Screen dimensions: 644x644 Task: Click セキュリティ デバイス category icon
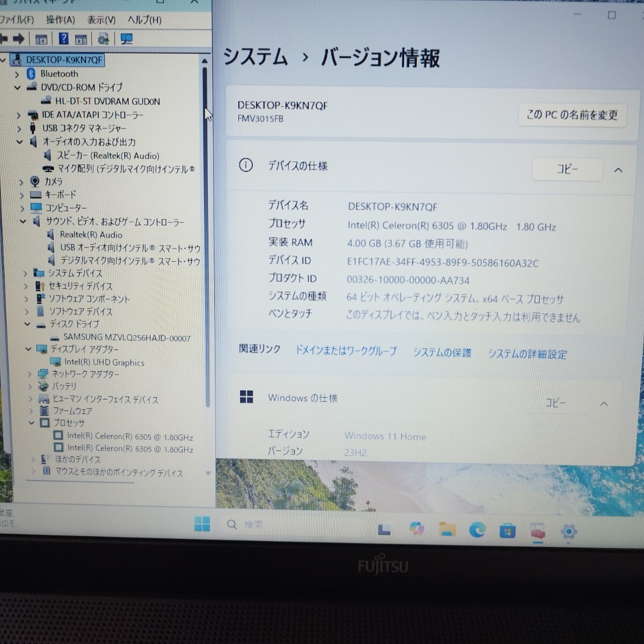pos(40,286)
